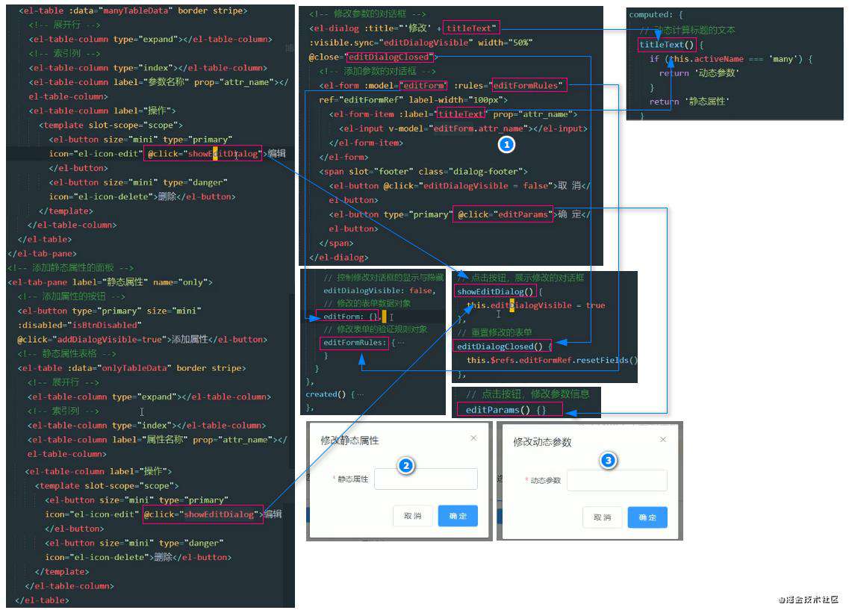Image resolution: width=852 pixels, height=616 pixels.
Task: Expand the collapsed editFormRules object
Action: click(x=401, y=343)
